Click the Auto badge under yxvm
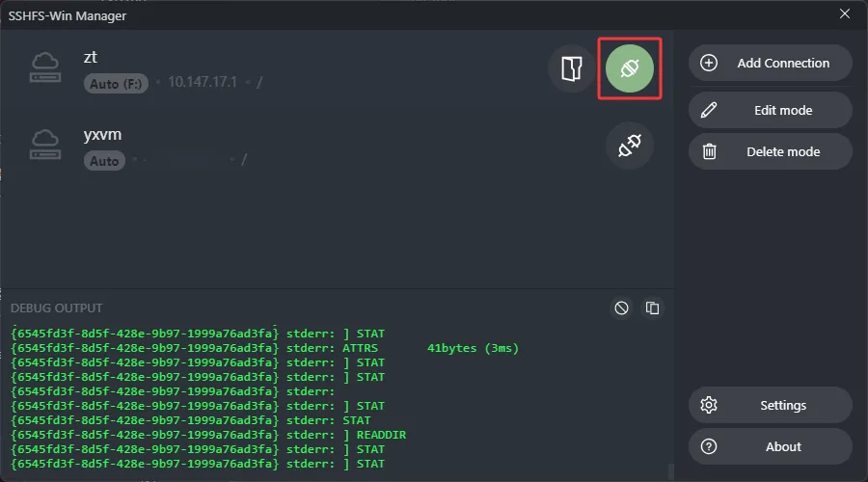 tap(104, 161)
